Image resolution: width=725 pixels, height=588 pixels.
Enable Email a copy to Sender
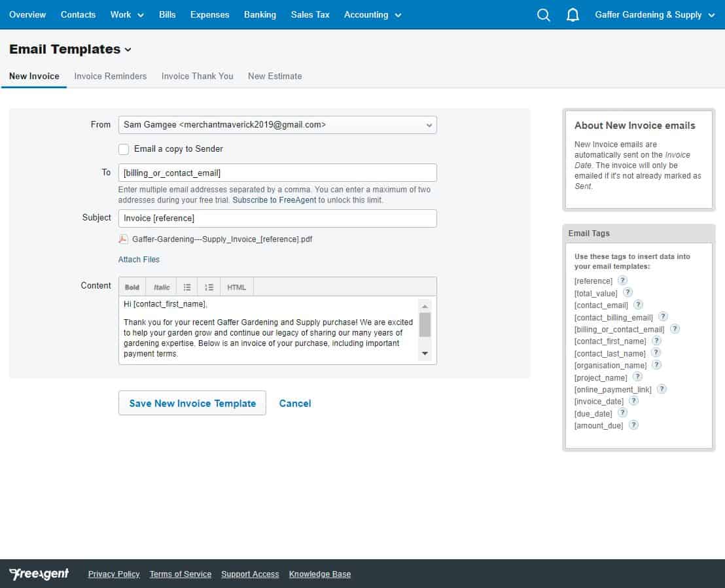[124, 149]
